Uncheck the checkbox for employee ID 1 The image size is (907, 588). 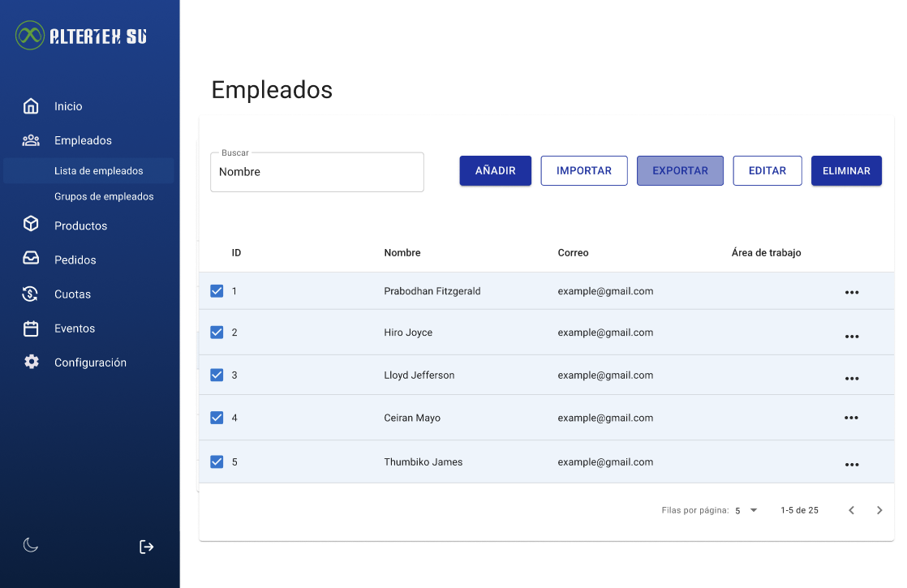click(x=217, y=291)
